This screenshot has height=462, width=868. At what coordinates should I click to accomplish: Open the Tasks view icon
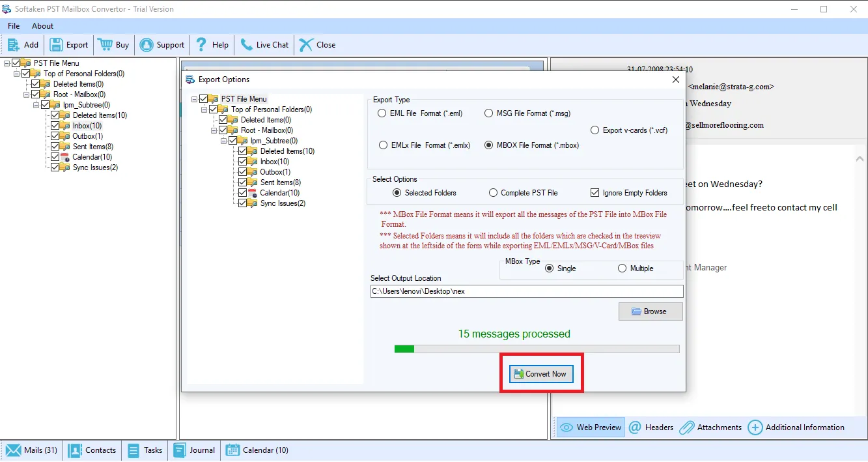pyautogui.click(x=133, y=450)
